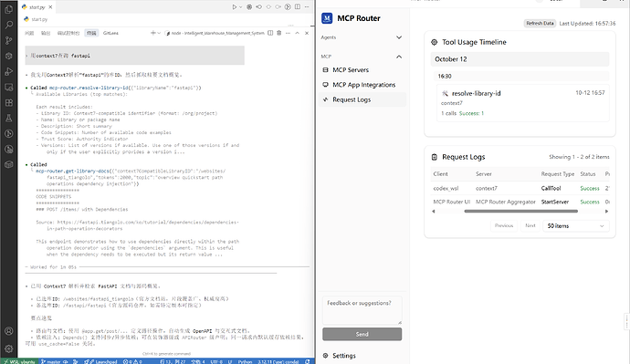630x364 pixels.
Task: Open the run options dropdown arrow
Action: click(241, 6)
